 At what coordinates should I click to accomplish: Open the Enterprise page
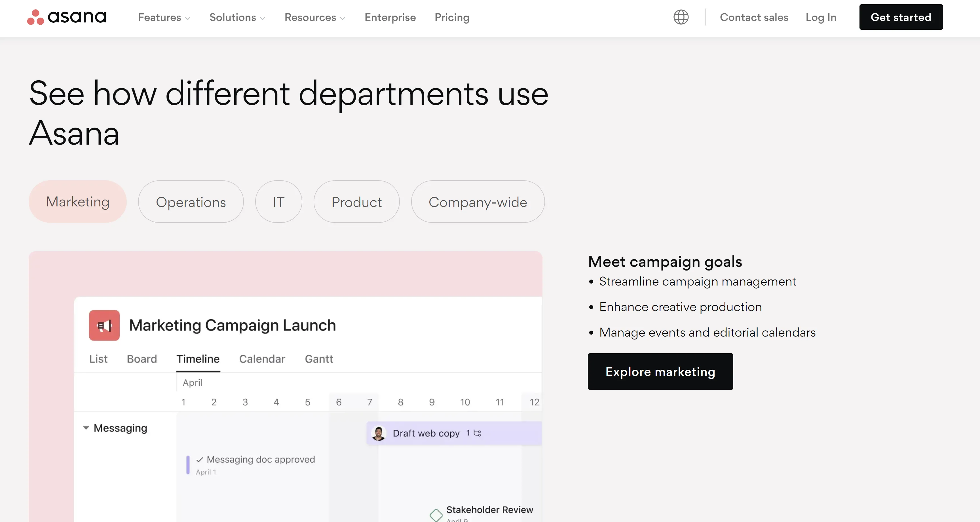pos(390,18)
